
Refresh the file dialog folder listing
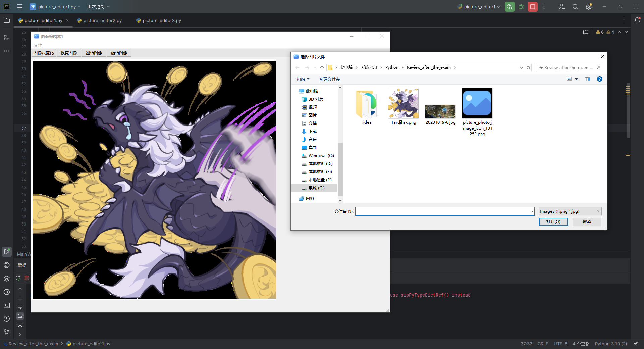point(528,67)
